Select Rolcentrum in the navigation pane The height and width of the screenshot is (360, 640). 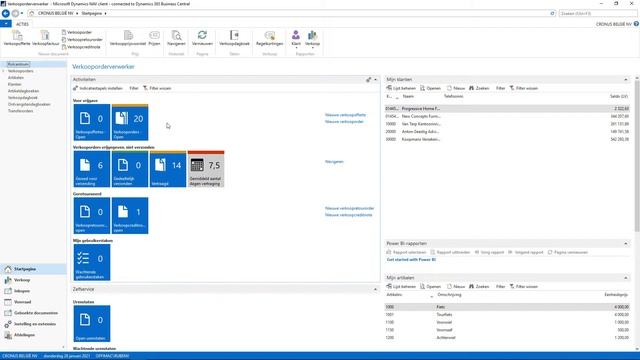(18, 64)
